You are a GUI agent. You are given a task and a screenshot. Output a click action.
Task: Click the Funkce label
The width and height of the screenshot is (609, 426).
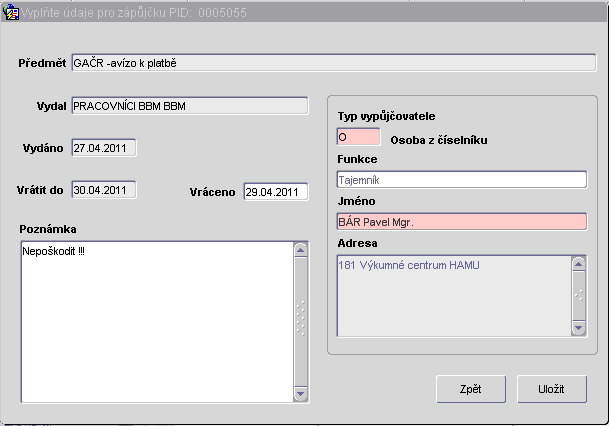[357, 159]
